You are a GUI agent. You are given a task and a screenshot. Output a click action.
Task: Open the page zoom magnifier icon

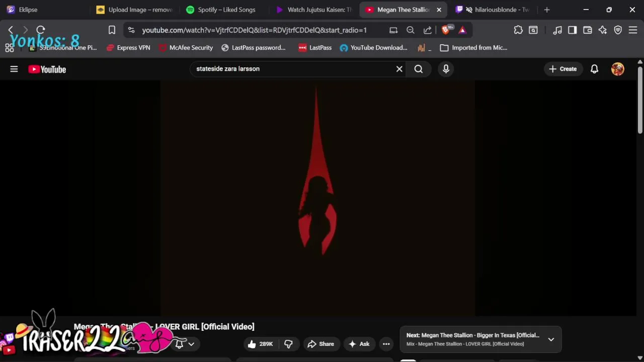pyautogui.click(x=411, y=30)
